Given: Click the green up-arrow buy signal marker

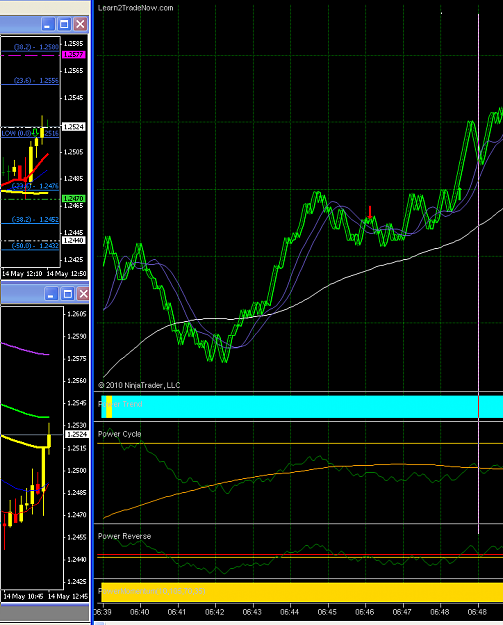Looking at the screenshot, I should click(x=460, y=193).
